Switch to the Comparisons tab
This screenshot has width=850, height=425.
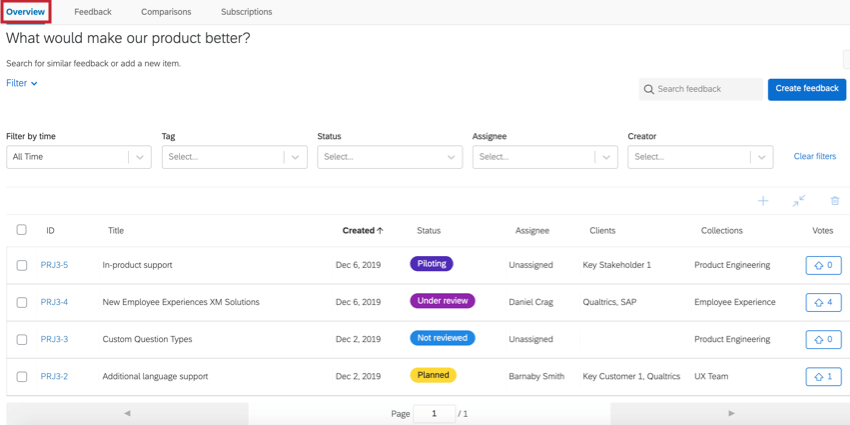pos(166,11)
